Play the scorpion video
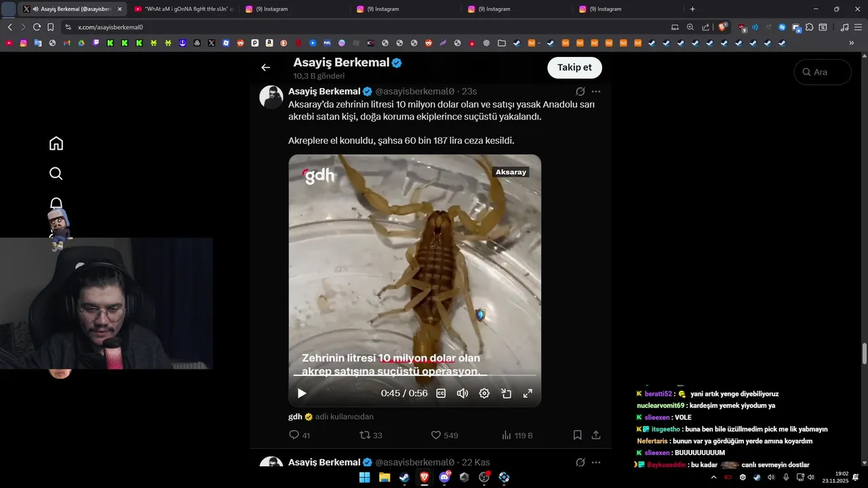This screenshot has width=868, height=488. 302,393
